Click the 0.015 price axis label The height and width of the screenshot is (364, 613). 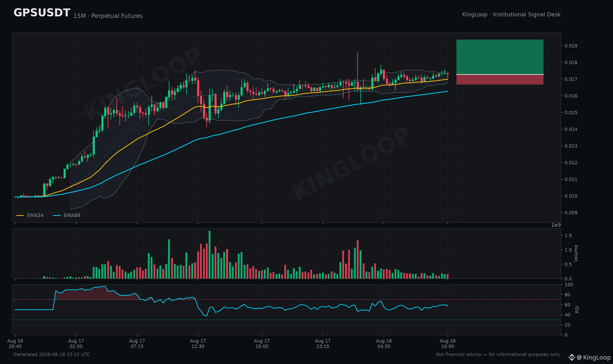571,112
